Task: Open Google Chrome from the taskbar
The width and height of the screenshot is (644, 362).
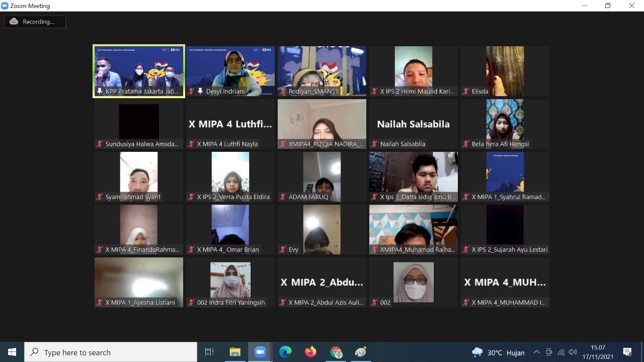Action: pyautogui.click(x=336, y=352)
